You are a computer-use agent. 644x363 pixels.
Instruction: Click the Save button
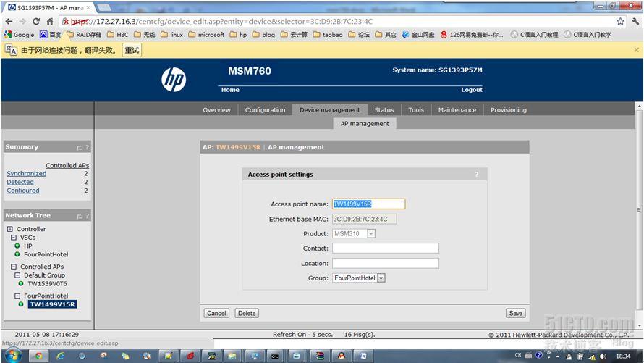point(515,313)
